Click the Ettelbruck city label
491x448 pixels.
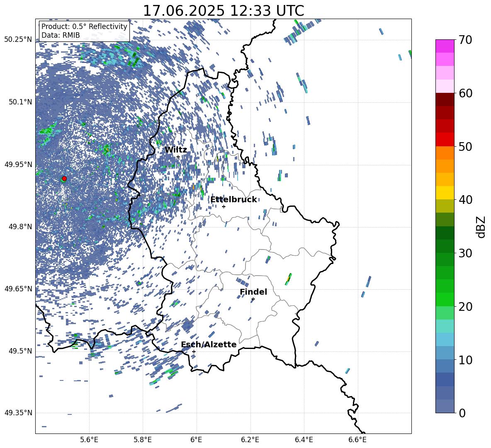[233, 200]
